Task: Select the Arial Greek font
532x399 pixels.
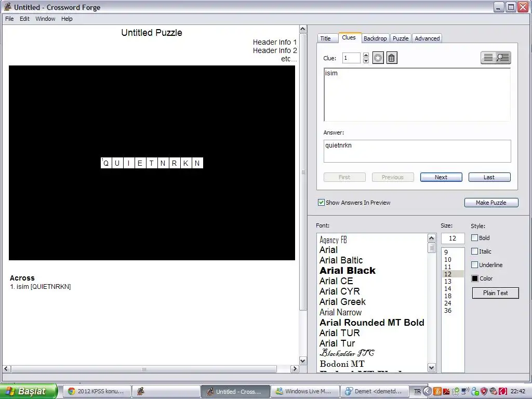Action: tap(342, 302)
